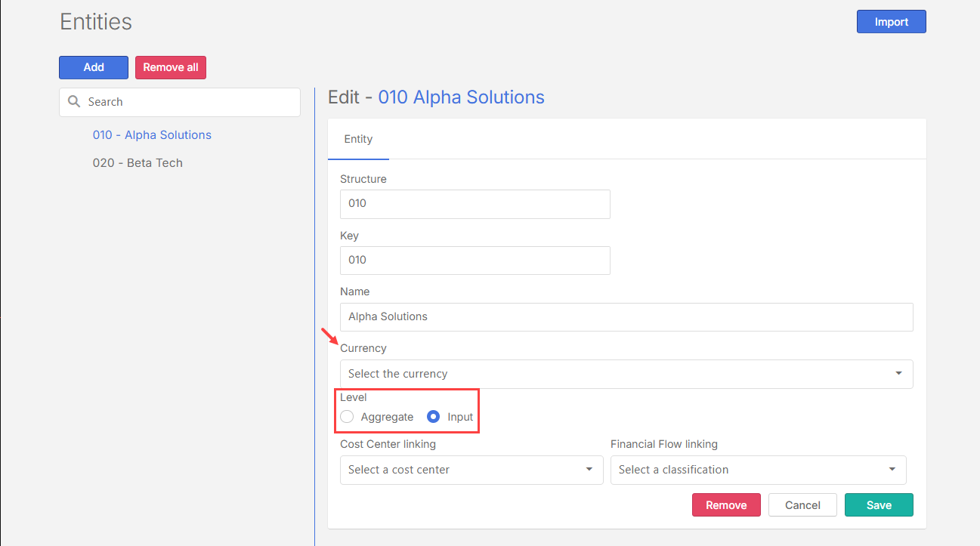Expand the Financial Flow linking dropdown
Image resolution: width=980 pixels, height=546 pixels.
point(890,470)
